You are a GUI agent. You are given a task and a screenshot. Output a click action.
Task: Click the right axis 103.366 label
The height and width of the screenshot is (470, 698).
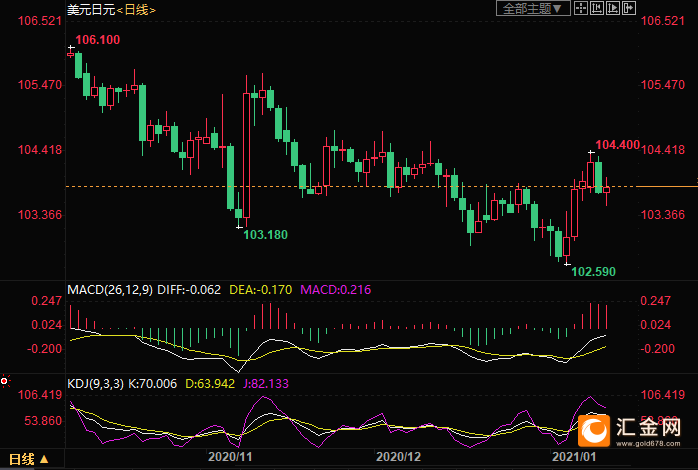click(662, 215)
